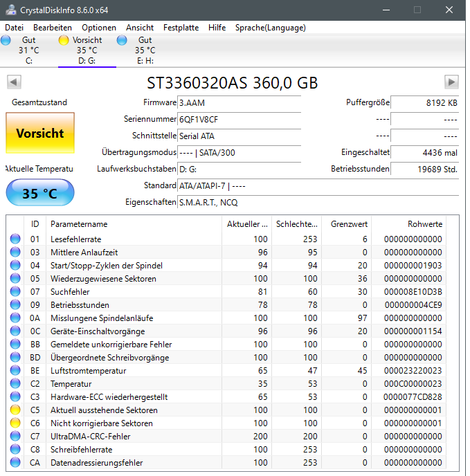Click the Standard field ATA/ATAPI-7
This screenshot has height=476, width=470.
(x=318, y=186)
